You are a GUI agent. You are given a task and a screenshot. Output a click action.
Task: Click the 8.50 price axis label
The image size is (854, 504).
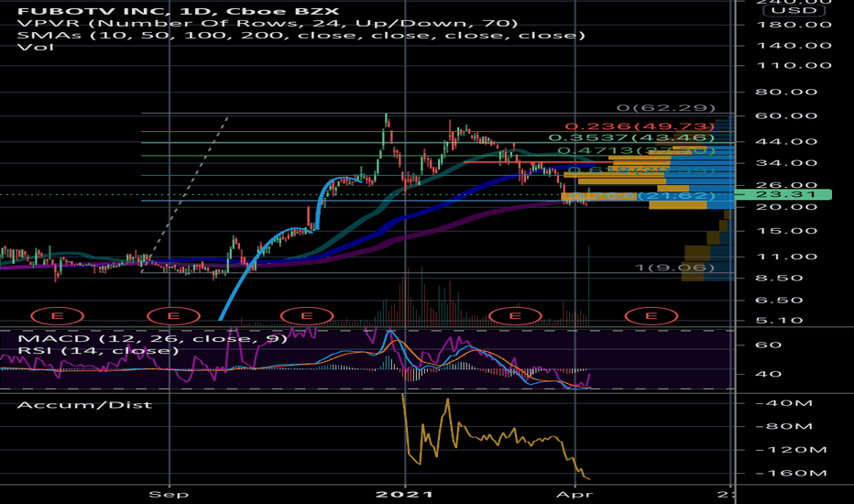point(779,278)
